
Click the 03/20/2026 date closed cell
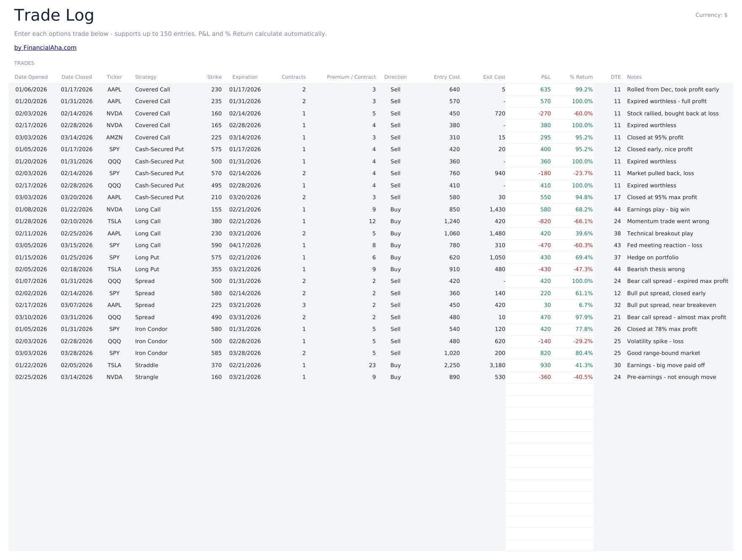(77, 197)
